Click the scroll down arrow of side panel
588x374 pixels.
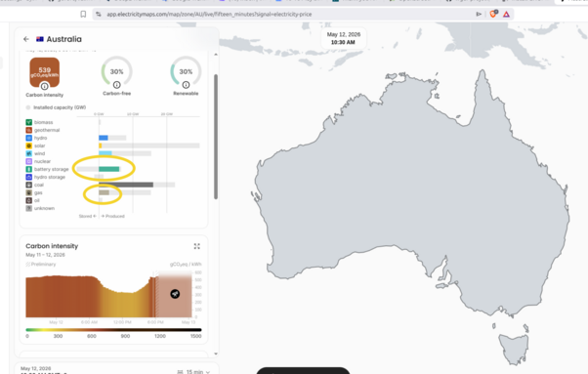click(x=216, y=353)
